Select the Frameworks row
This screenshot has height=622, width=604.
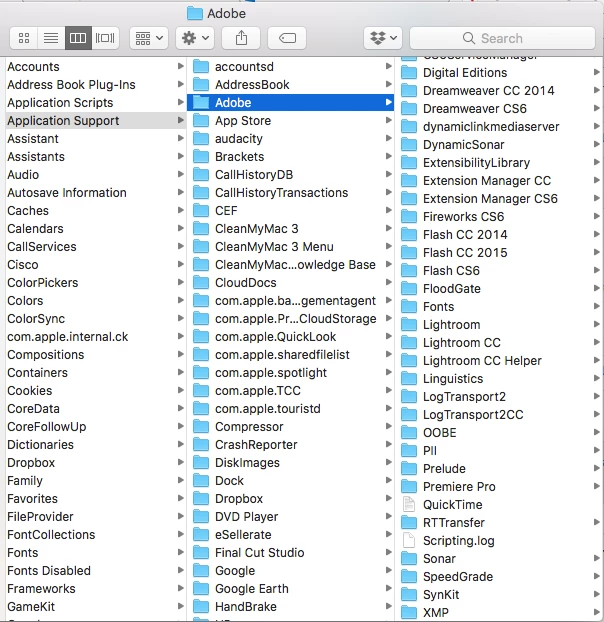click(95, 589)
